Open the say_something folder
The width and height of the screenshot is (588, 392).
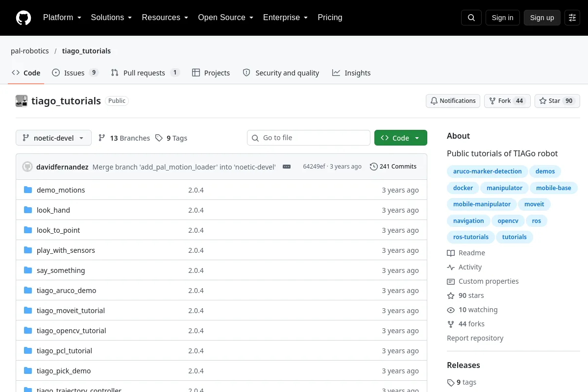61,270
